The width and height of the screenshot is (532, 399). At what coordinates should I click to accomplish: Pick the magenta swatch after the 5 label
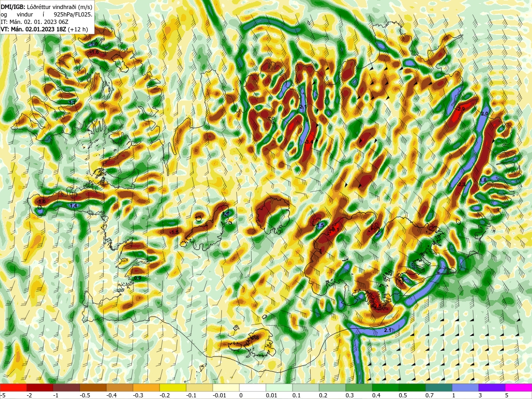click(x=519, y=387)
